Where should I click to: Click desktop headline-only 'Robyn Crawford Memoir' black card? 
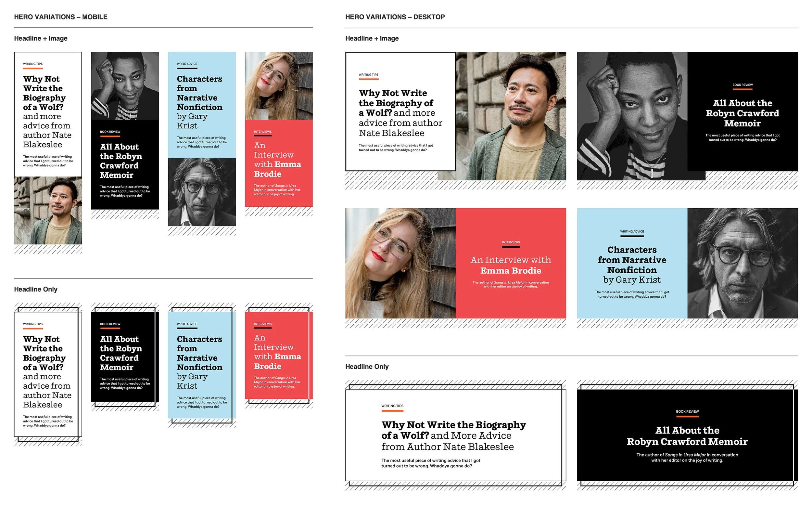pos(687,435)
